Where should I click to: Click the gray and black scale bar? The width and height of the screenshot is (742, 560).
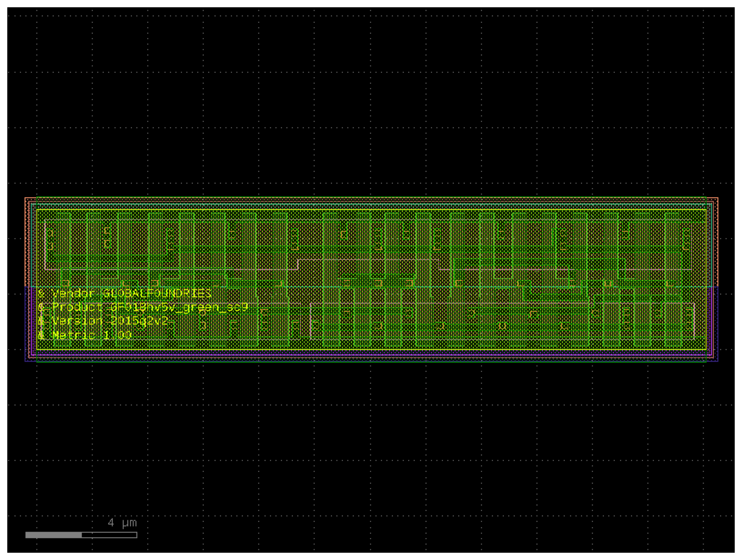[x=81, y=535]
